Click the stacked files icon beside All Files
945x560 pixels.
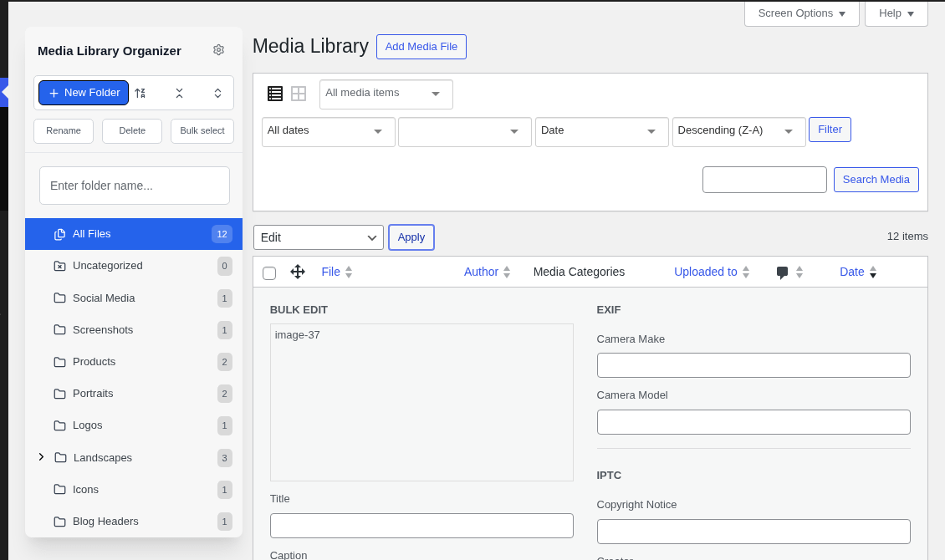(59, 234)
